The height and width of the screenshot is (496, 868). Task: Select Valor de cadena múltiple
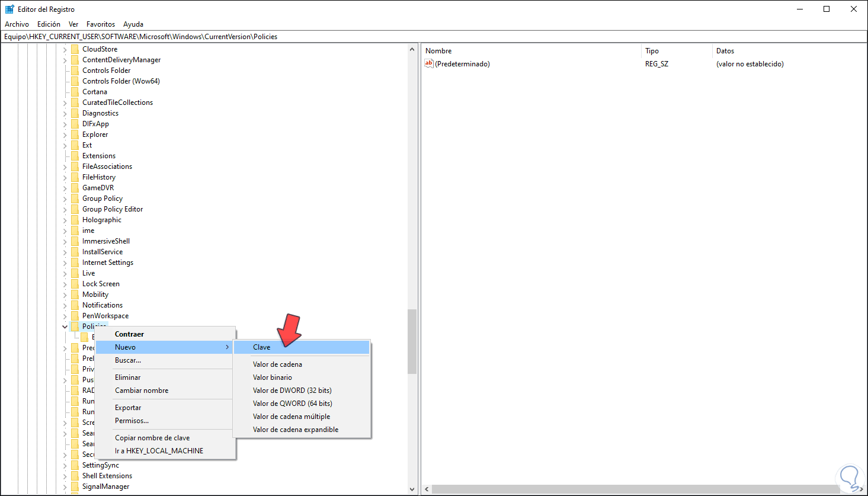[x=302, y=417]
